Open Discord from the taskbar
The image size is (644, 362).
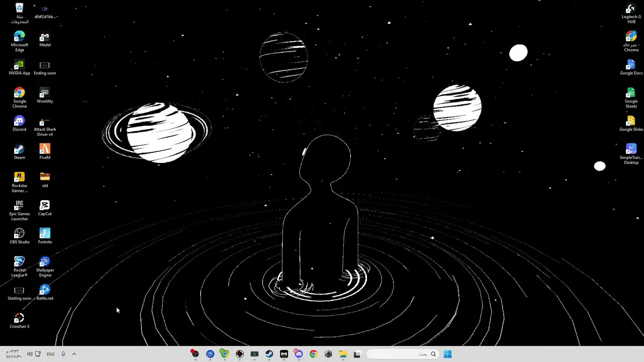(x=298, y=354)
